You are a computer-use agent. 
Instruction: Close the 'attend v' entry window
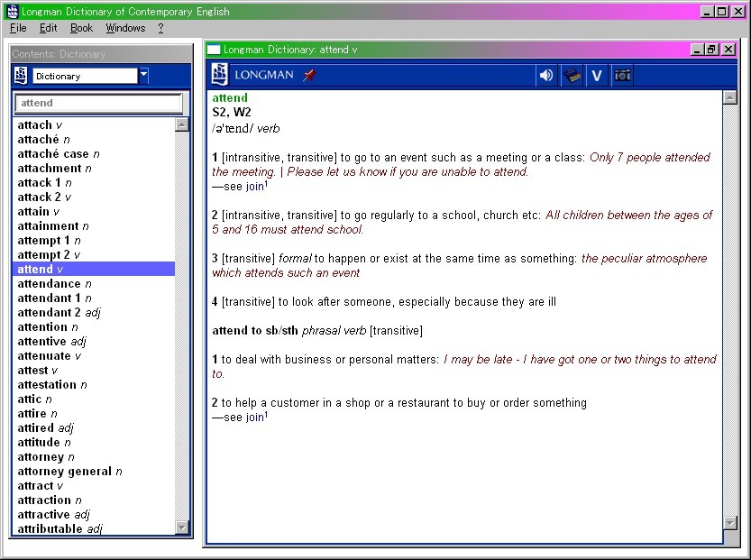click(x=728, y=50)
